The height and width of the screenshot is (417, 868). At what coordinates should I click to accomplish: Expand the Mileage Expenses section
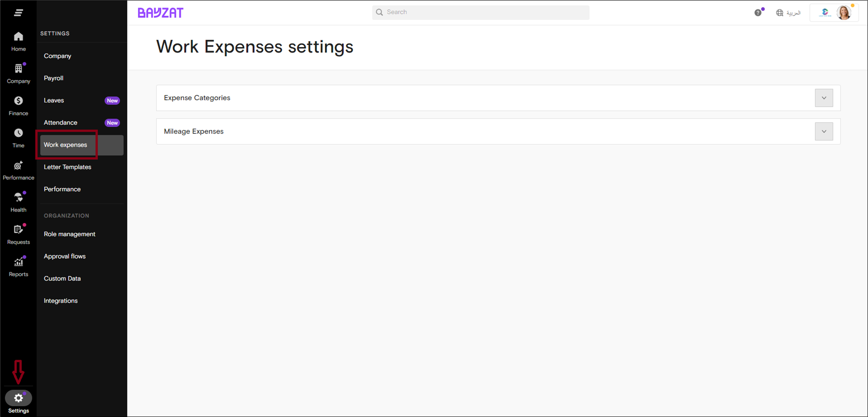pos(823,131)
